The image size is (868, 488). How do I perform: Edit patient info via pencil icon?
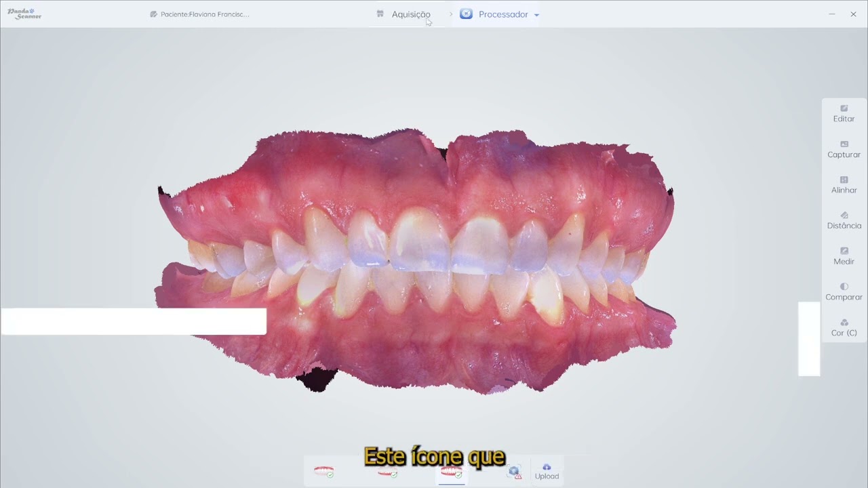pyautogui.click(x=154, y=14)
